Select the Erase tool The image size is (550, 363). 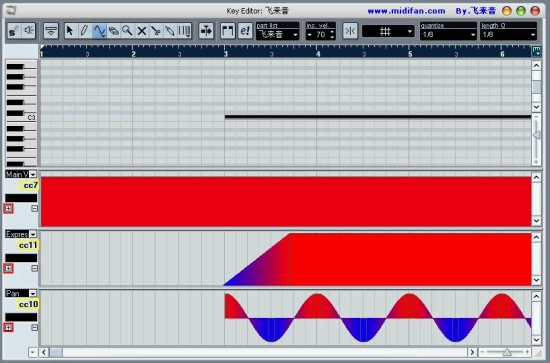114,31
